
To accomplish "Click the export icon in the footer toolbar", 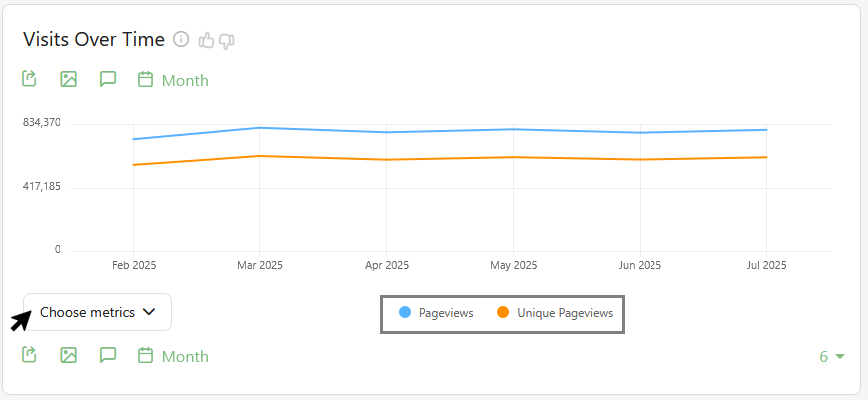I will point(29,354).
